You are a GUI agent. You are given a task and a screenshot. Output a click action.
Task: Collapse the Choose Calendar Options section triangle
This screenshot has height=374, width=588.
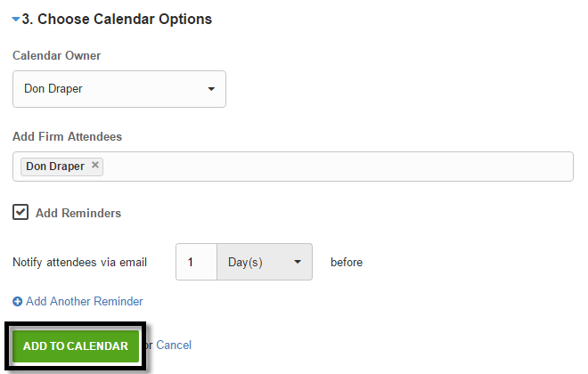(16, 19)
